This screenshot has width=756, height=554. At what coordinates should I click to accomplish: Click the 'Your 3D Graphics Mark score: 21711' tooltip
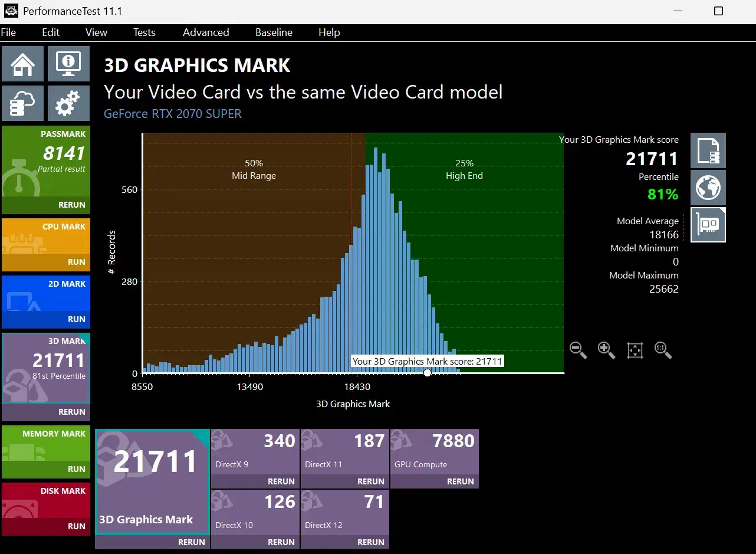click(428, 361)
